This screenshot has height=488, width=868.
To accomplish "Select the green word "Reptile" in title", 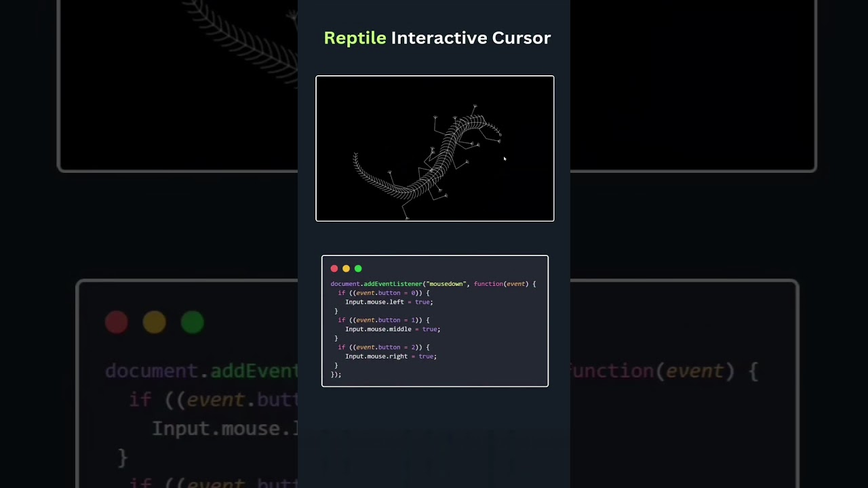I will [355, 38].
